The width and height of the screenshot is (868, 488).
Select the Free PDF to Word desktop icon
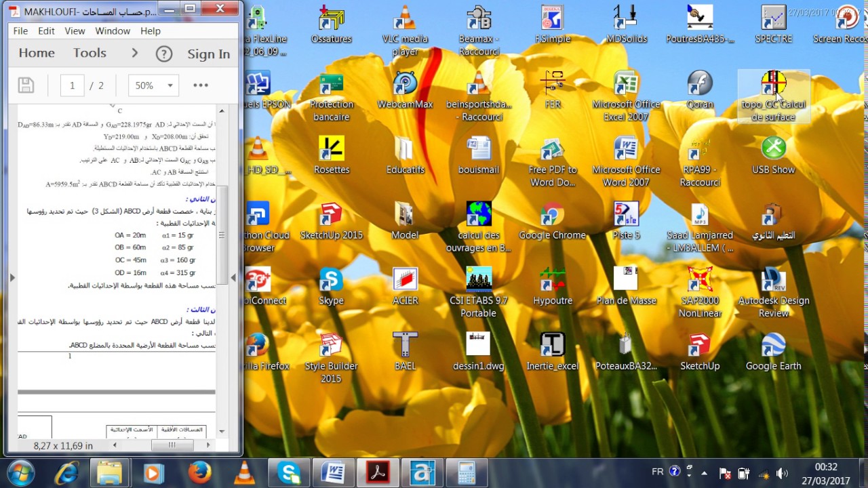click(x=553, y=162)
